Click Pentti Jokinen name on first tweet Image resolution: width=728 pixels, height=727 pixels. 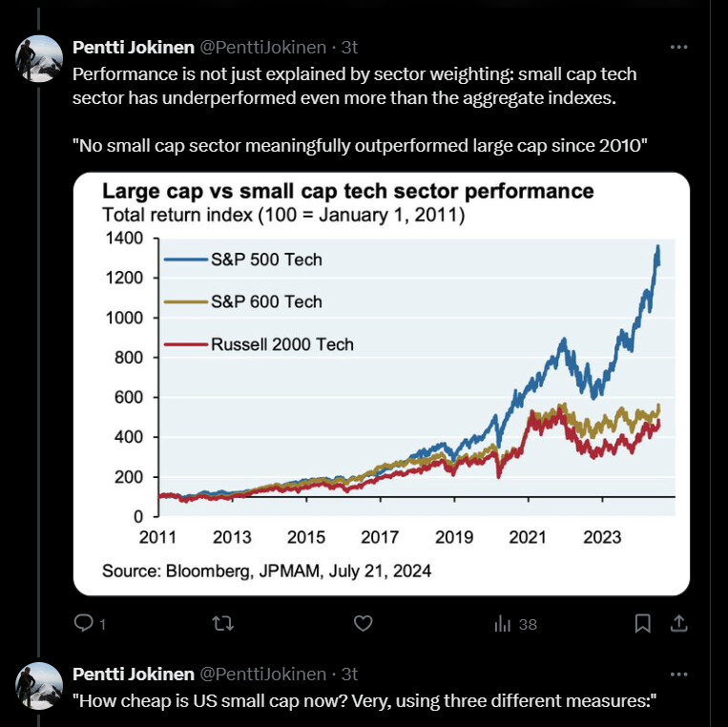pyautogui.click(x=134, y=48)
